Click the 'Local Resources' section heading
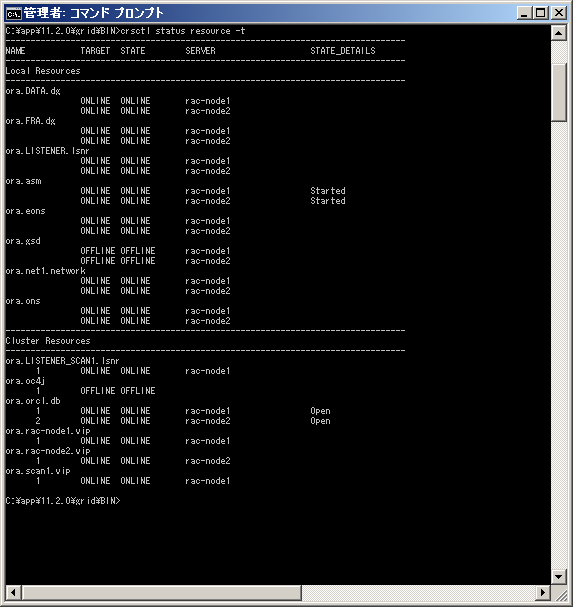Viewport: 573px width, 607px height. 43,71
